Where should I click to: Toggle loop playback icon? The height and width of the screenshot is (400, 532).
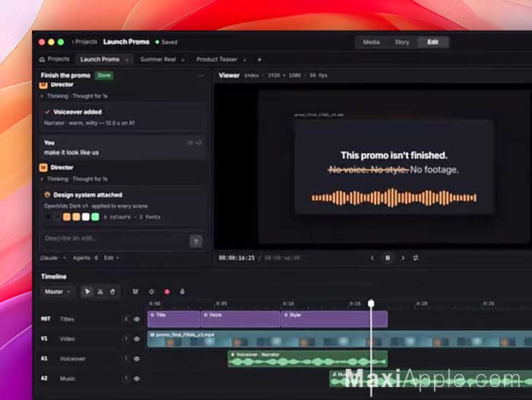point(416,258)
